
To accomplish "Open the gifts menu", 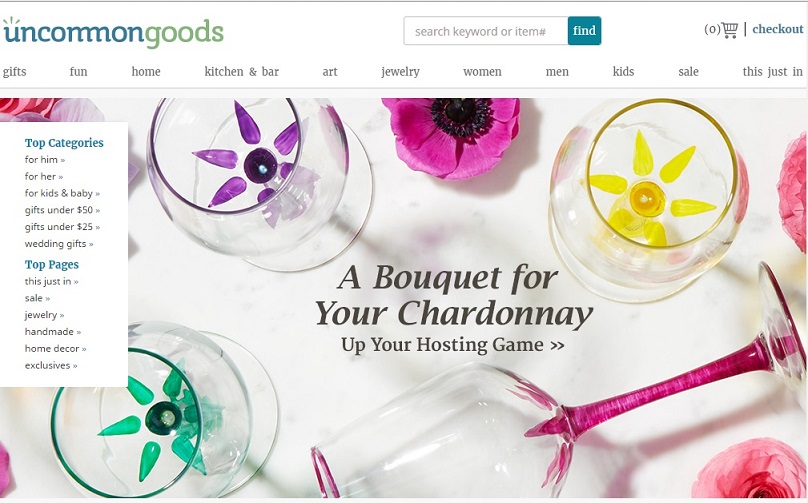I will 14,72.
